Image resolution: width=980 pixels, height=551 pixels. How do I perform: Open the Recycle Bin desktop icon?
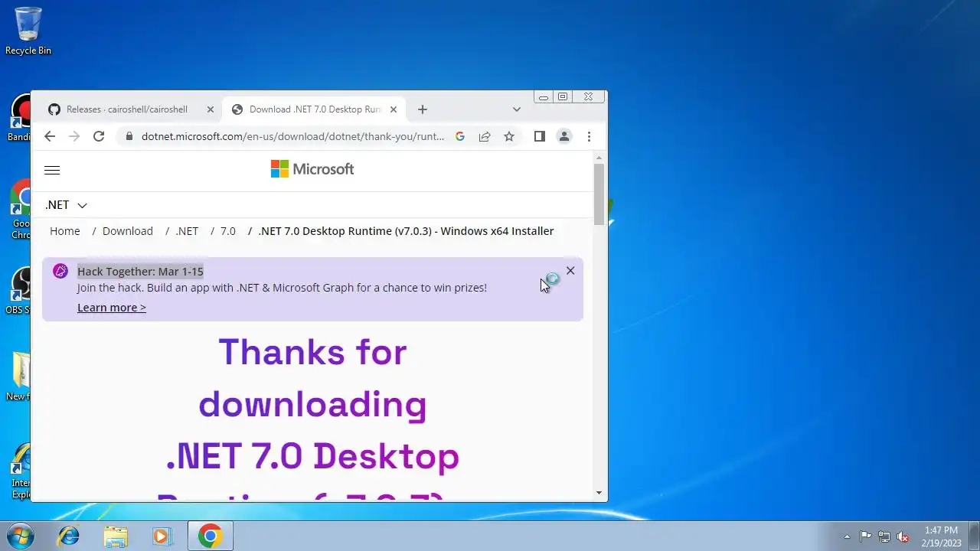(x=28, y=31)
